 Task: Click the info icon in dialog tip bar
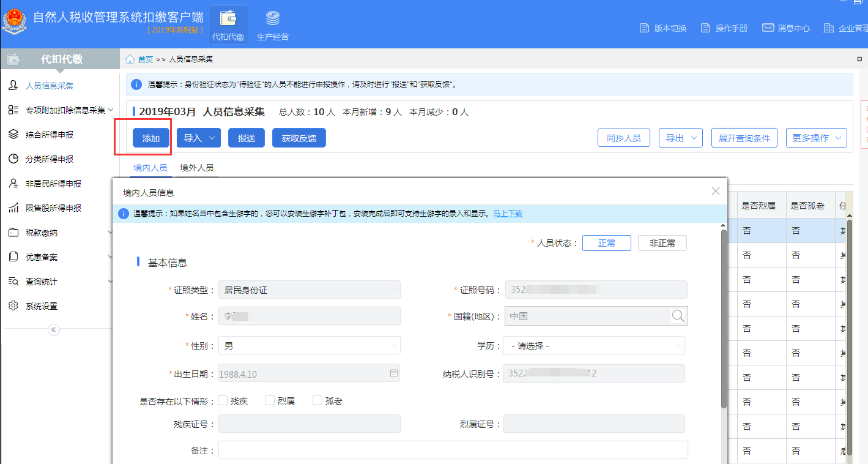[124, 214]
